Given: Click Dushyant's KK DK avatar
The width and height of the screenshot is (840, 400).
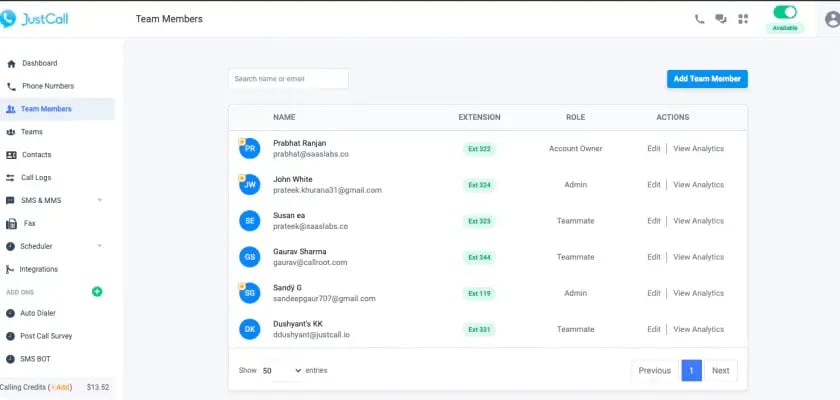Looking at the screenshot, I should tap(250, 329).
